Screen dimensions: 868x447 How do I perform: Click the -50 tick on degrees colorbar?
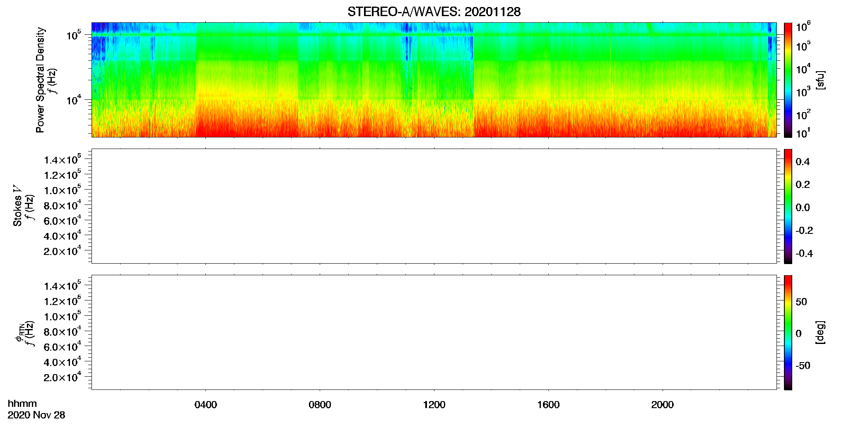[803, 366]
